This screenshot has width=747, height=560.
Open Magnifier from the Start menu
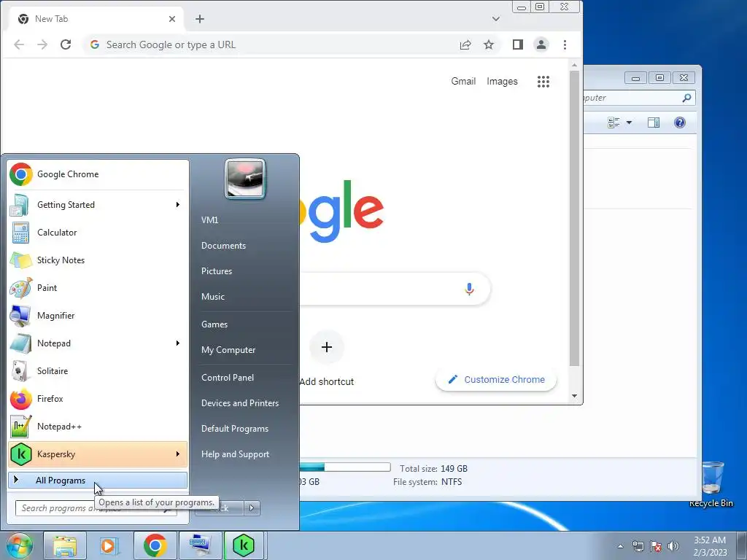pos(98,315)
